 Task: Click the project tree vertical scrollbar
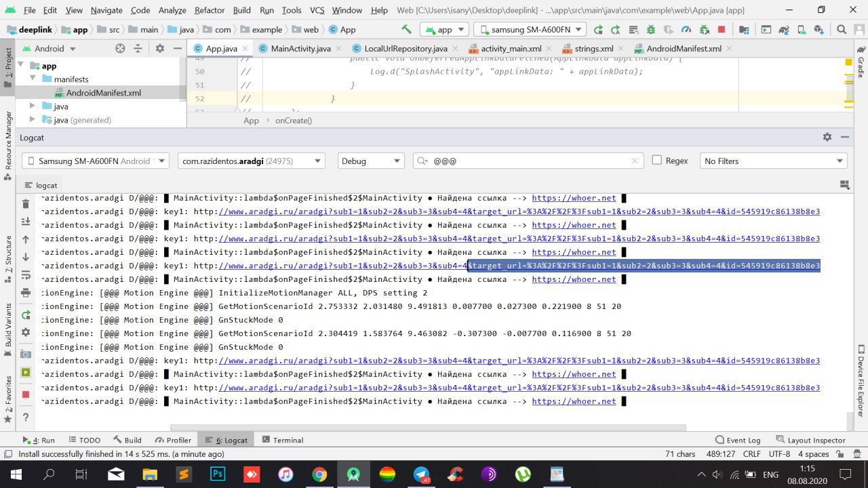tap(183, 79)
